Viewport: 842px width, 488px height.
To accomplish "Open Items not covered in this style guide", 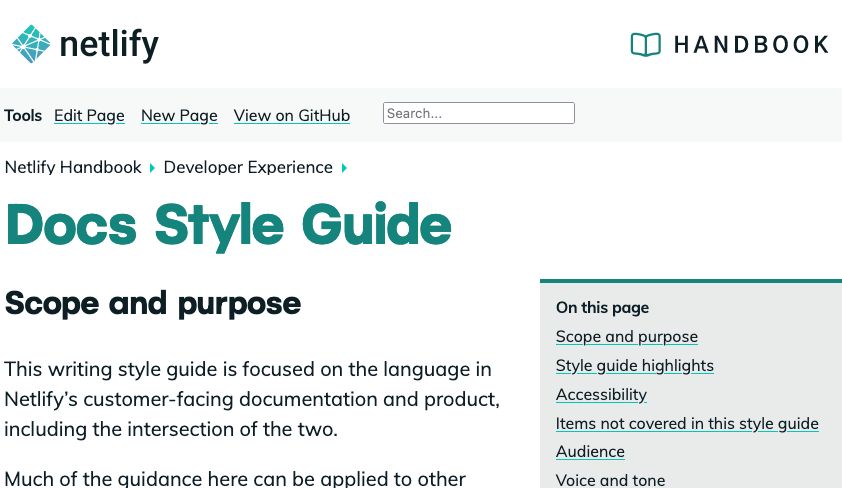I will click(x=687, y=423).
